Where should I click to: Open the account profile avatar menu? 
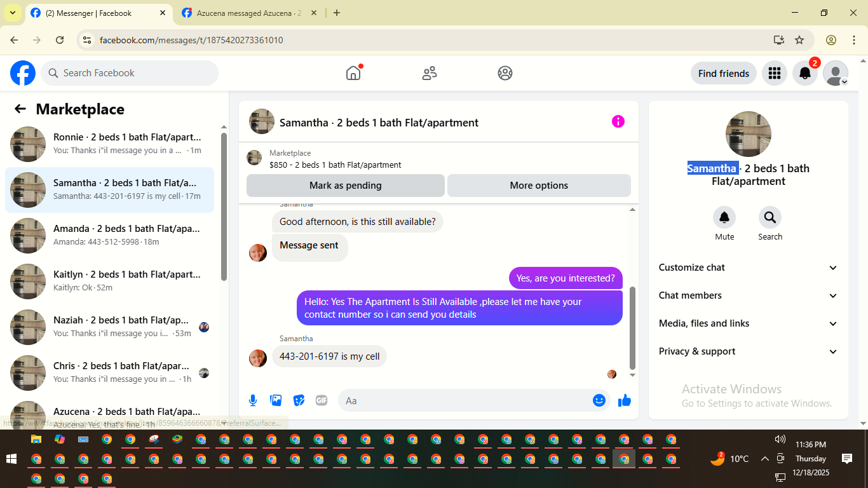835,73
